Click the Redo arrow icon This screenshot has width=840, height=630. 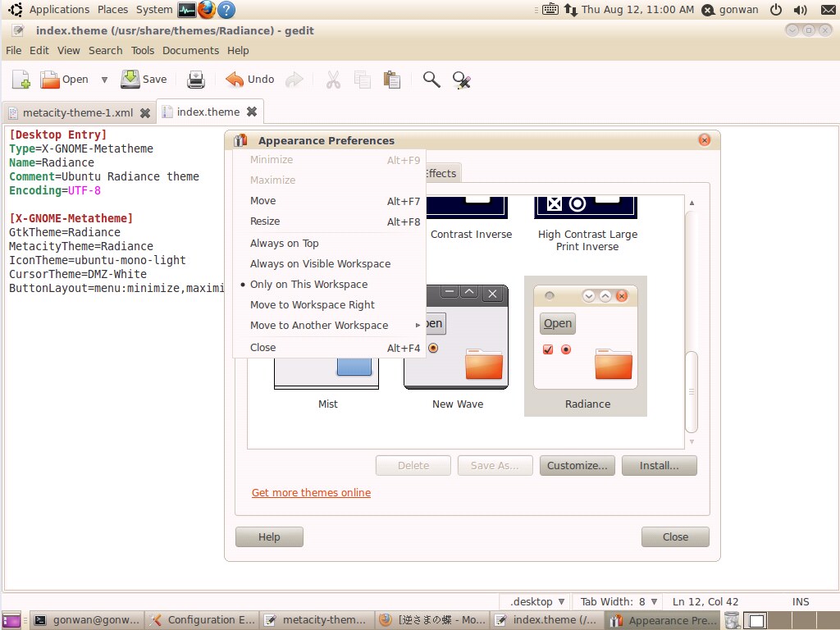294,80
